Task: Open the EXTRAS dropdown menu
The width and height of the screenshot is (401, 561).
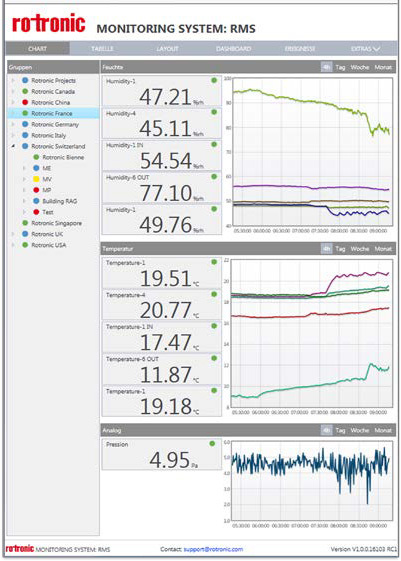Action: tap(365, 49)
